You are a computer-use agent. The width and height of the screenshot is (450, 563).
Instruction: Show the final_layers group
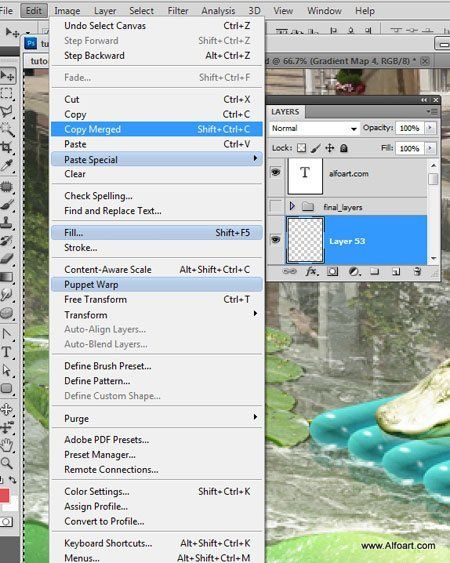[275, 206]
